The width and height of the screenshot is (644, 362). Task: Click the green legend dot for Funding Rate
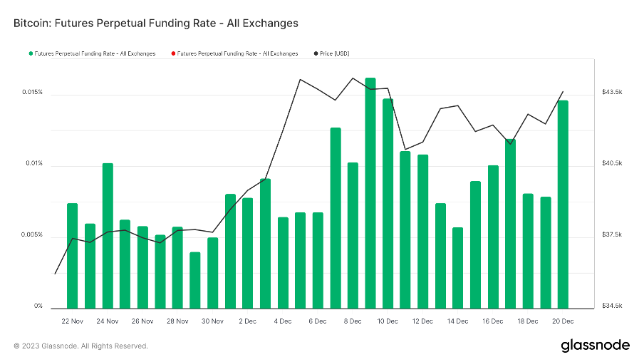(31, 53)
